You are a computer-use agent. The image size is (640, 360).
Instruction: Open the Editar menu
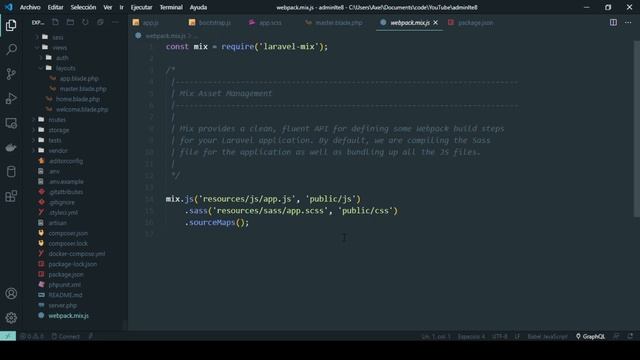click(55, 7)
